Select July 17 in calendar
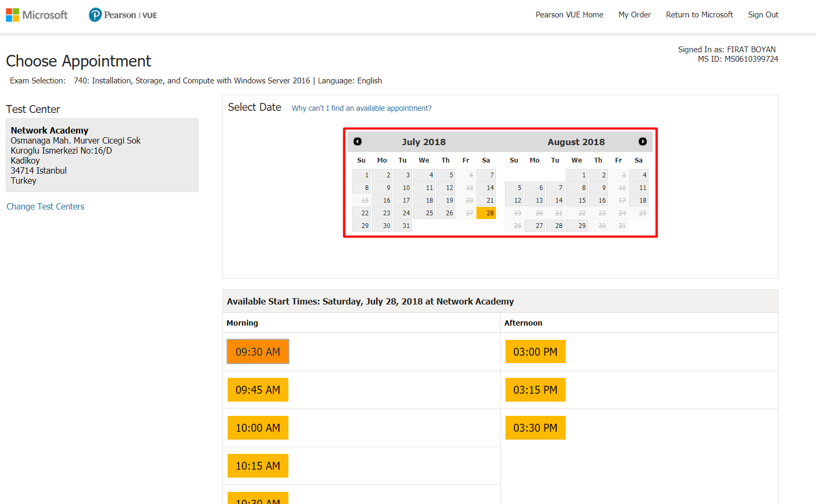Screen dimensions: 816x504 point(402,200)
